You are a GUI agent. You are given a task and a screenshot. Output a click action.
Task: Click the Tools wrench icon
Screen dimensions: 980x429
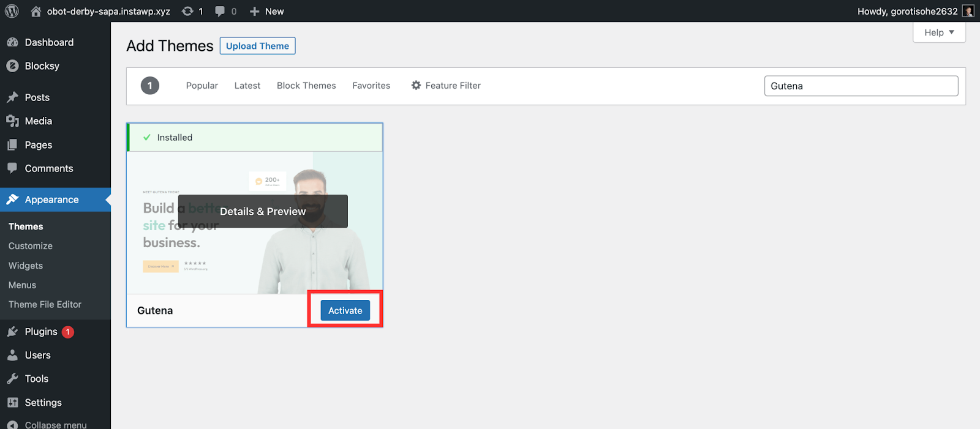click(12, 379)
